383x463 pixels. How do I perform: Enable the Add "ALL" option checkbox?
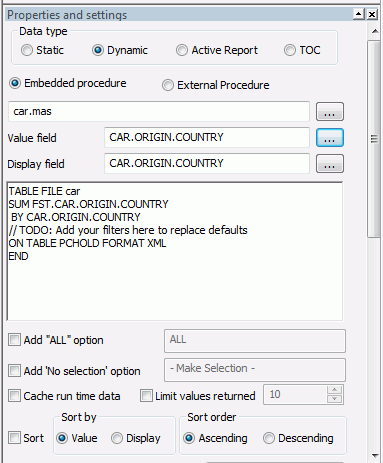[14, 340]
